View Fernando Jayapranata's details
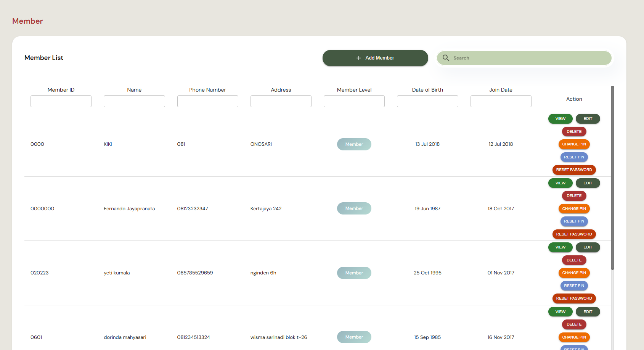 (560, 183)
